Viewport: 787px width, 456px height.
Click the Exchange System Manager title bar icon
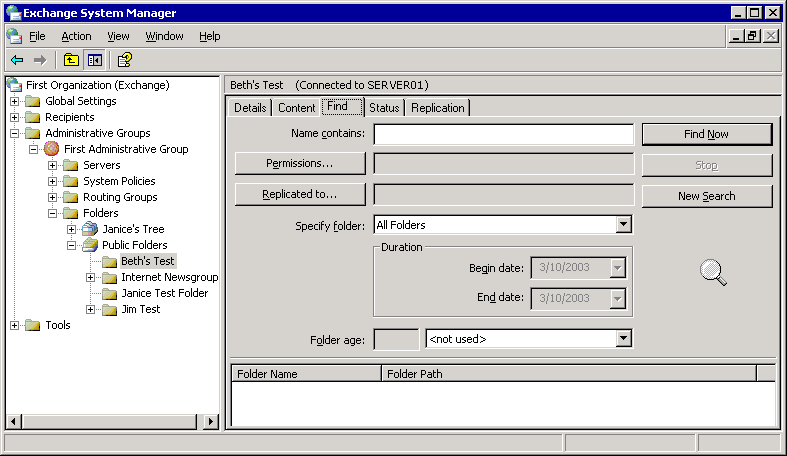click(13, 13)
